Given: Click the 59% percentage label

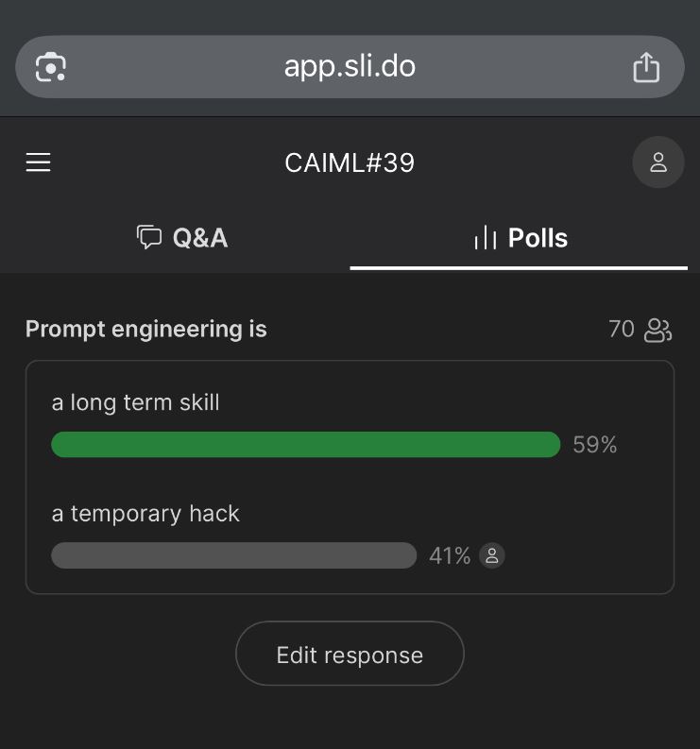Looking at the screenshot, I should click(x=594, y=445).
